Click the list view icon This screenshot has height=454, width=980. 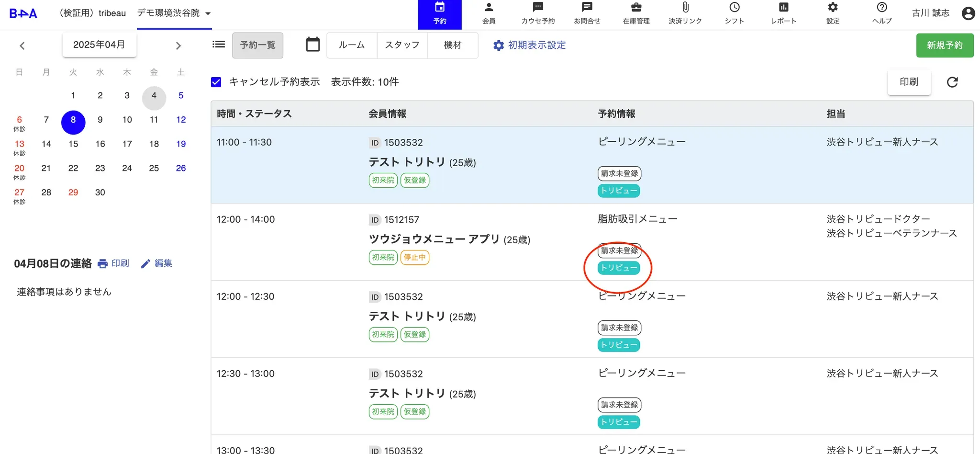pos(219,45)
